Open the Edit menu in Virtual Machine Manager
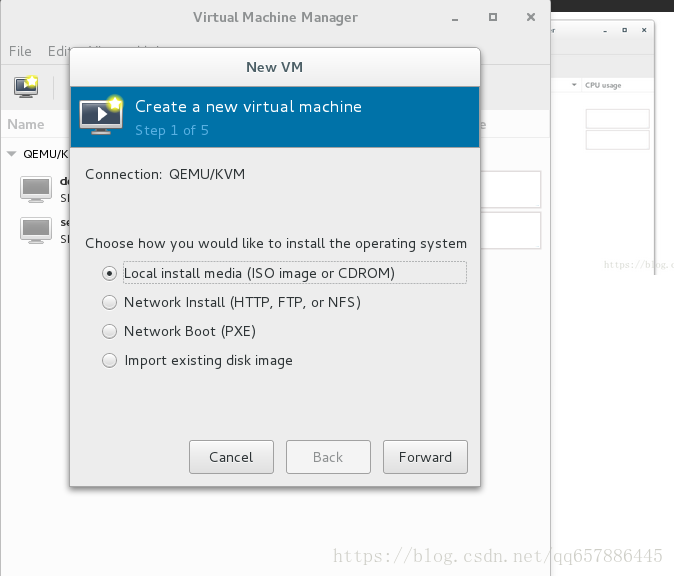This screenshot has width=674, height=576. point(58,52)
